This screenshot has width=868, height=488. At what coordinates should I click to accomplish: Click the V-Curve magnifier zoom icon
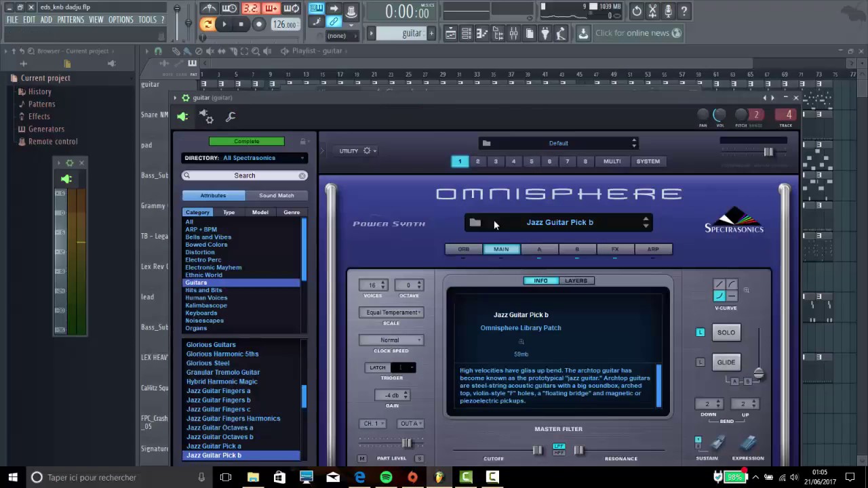746,291
